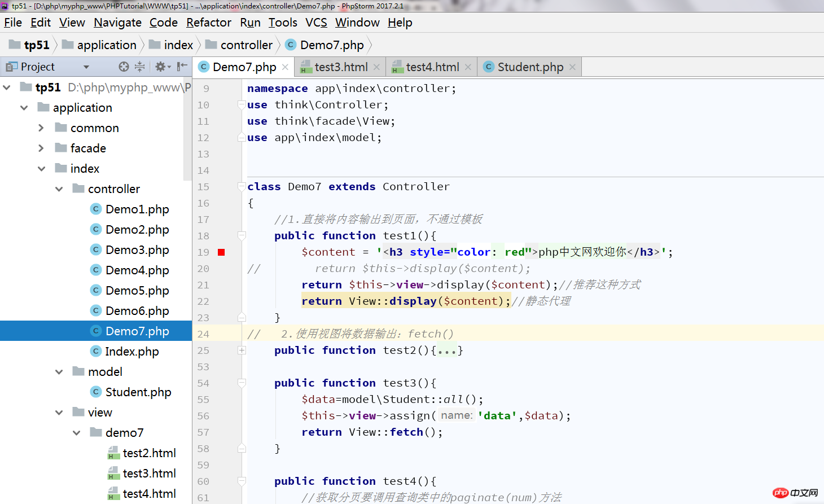824x504 pixels.
Task: Expand the common folder
Action: [x=41, y=128]
